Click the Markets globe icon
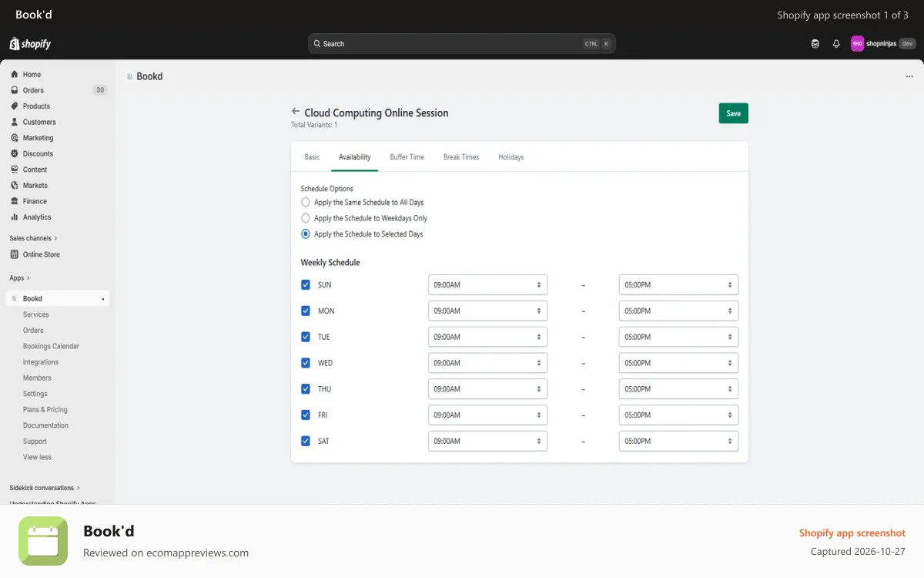The height and width of the screenshot is (578, 924). pos(15,186)
